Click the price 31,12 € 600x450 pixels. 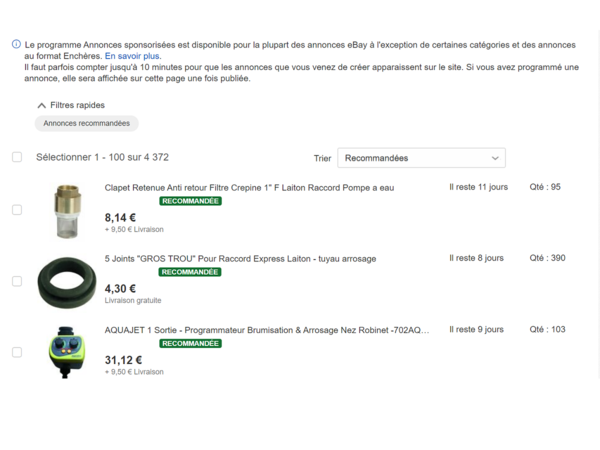[123, 360]
